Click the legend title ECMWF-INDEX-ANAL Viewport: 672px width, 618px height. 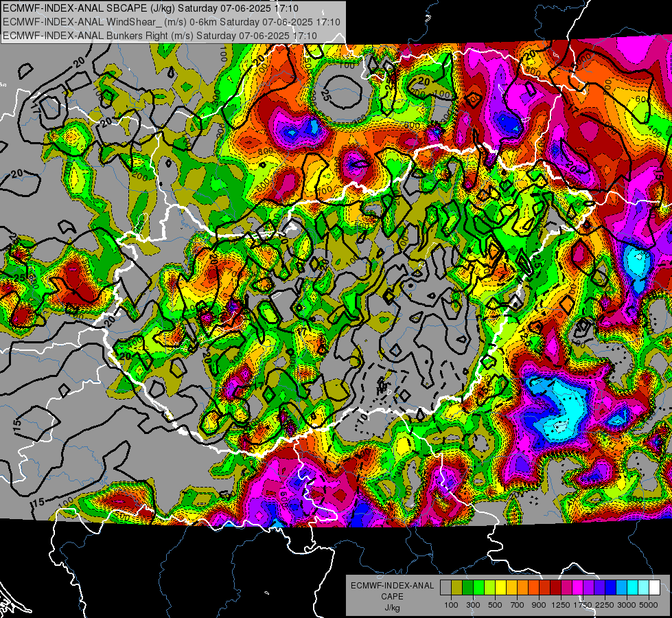click(x=393, y=586)
